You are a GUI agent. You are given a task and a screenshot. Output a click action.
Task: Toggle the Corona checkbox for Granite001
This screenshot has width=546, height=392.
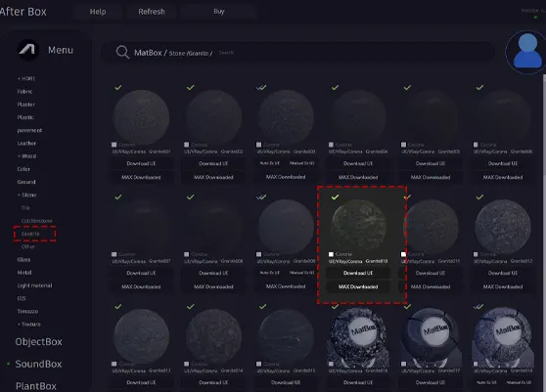pyautogui.click(x=114, y=145)
